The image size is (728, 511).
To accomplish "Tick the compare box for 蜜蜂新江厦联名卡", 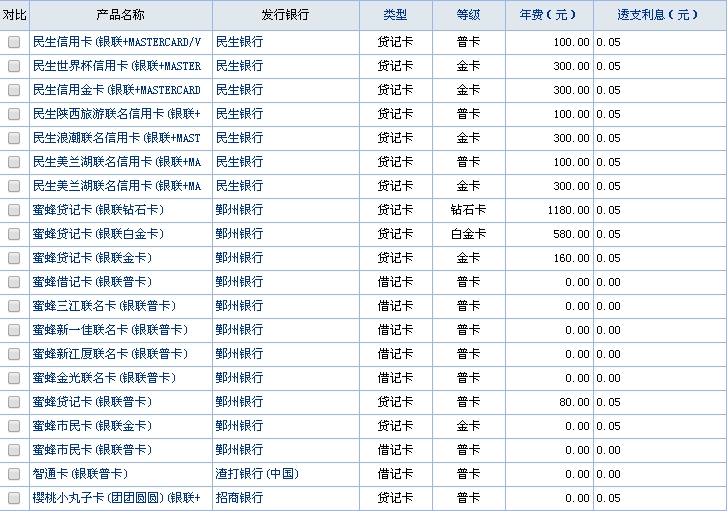I will pos(14,354).
